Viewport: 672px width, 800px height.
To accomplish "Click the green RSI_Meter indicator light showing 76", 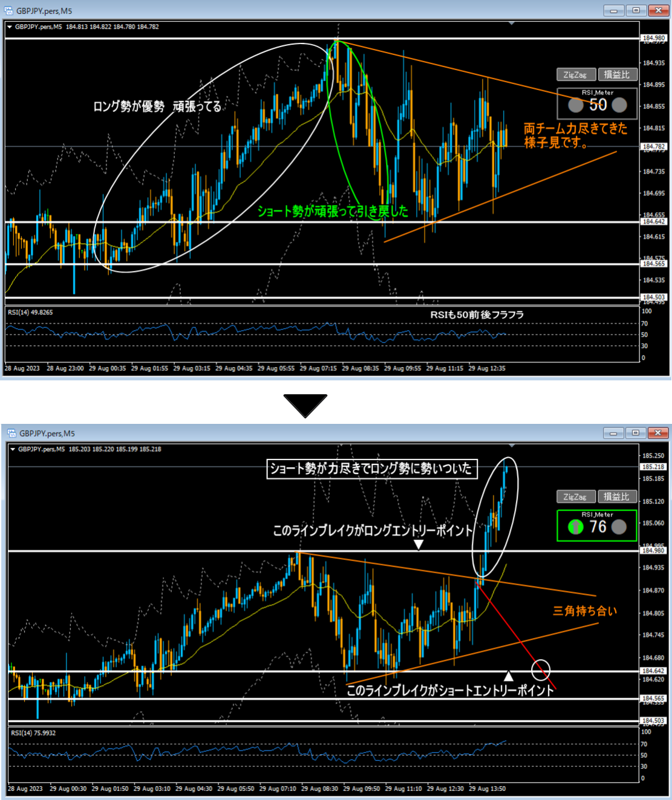I will pyautogui.click(x=575, y=527).
